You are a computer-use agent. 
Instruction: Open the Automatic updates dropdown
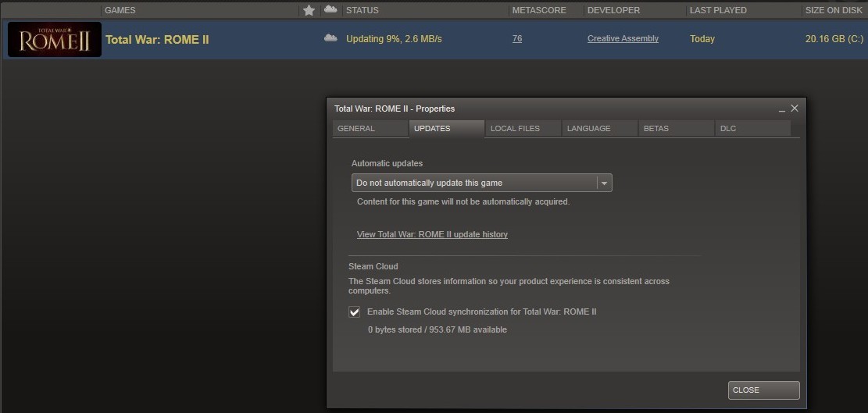click(x=481, y=183)
